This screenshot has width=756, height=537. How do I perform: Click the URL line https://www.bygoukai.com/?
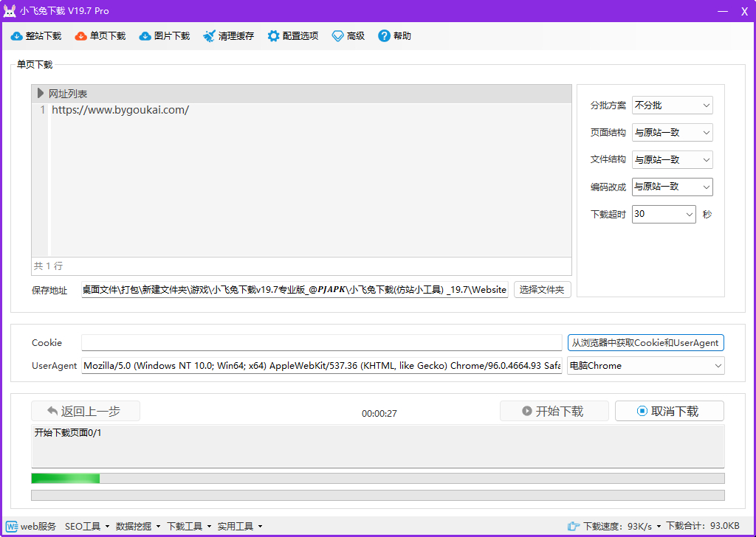pyautogui.click(x=120, y=110)
